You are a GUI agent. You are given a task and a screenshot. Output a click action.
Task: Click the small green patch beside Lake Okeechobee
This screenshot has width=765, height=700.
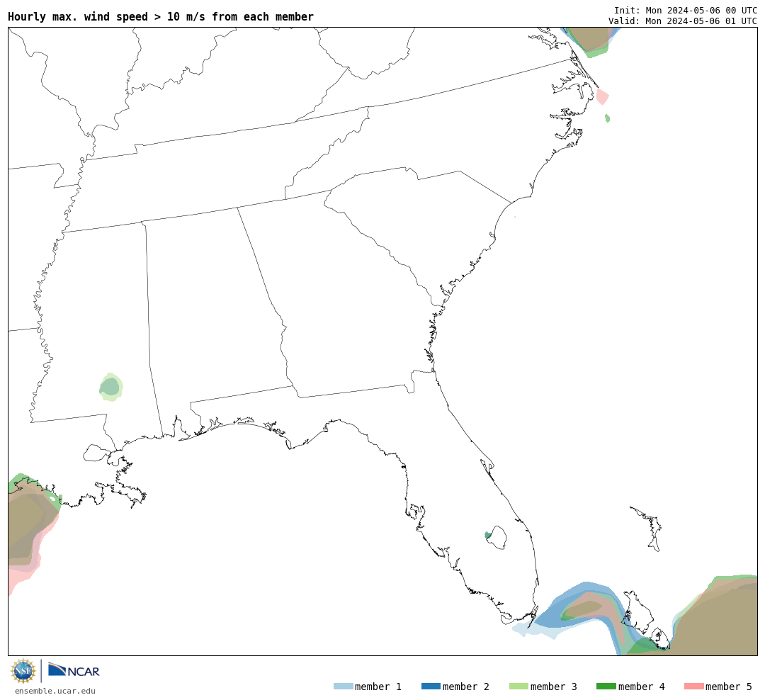[488, 536]
